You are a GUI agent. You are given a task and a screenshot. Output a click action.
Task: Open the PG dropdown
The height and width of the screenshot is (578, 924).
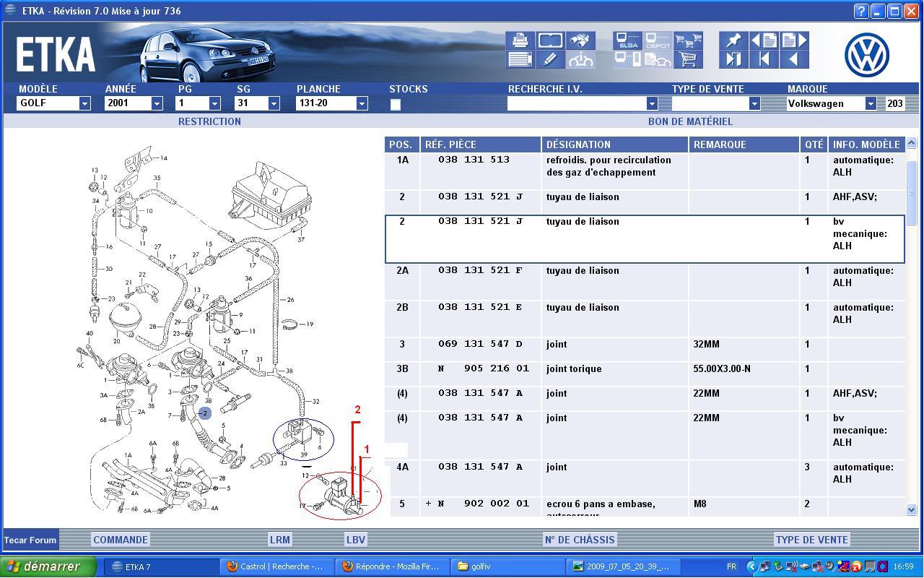(214, 103)
